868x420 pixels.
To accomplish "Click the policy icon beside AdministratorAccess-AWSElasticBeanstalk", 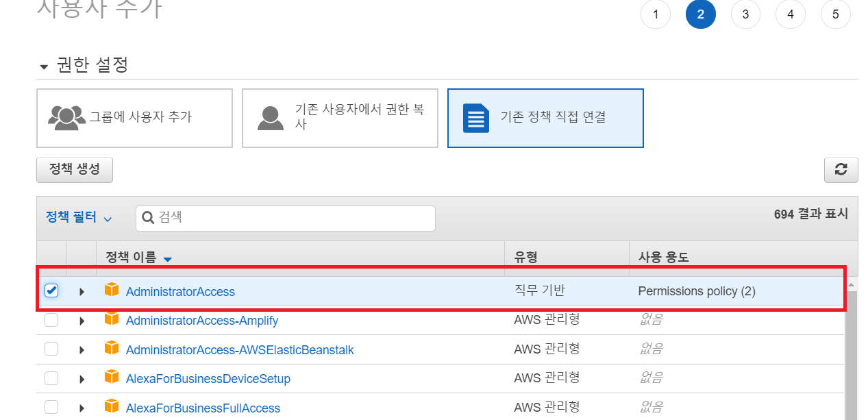I will 111,348.
